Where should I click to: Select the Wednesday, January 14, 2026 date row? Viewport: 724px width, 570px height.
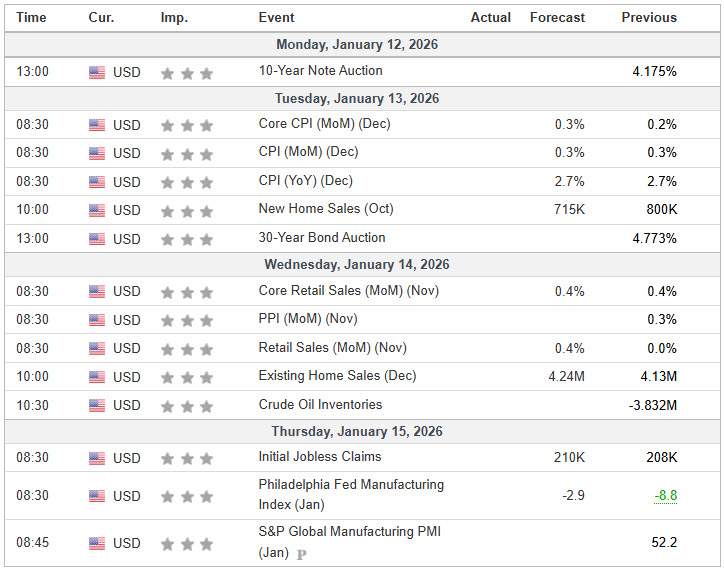(357, 265)
